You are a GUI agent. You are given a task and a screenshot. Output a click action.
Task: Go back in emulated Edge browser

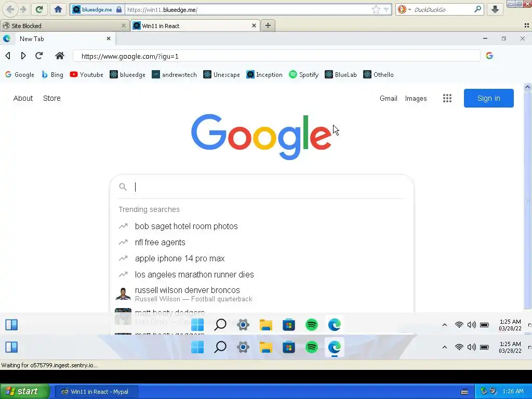8,56
